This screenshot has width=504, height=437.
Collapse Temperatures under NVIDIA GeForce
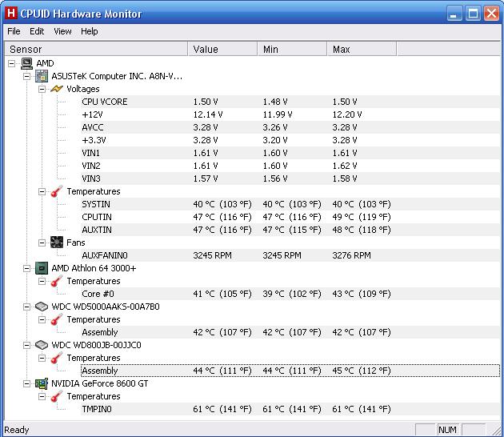(42, 396)
